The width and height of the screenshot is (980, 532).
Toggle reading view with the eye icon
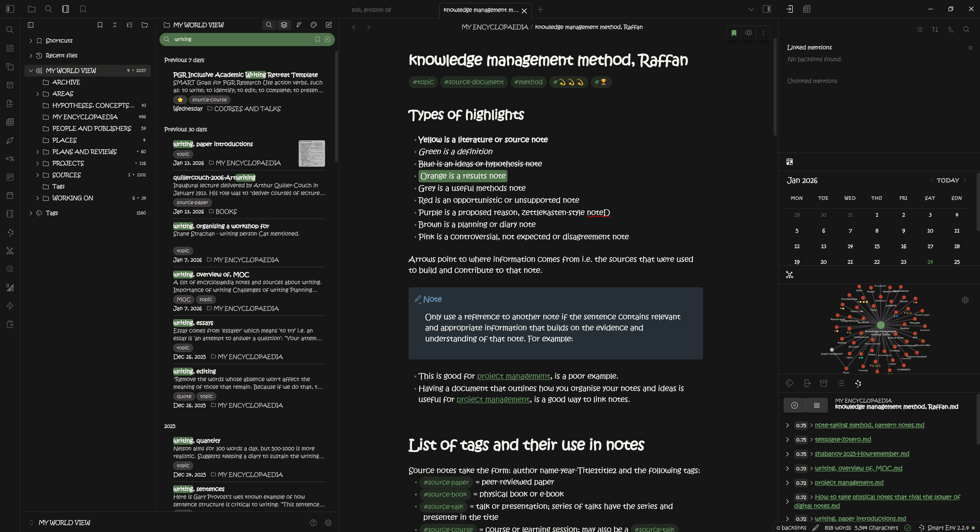coord(749,33)
